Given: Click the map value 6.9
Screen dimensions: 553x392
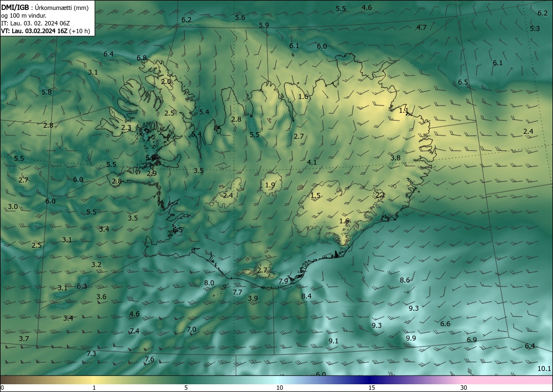Looking at the screenshot, I should tap(472, 340).
